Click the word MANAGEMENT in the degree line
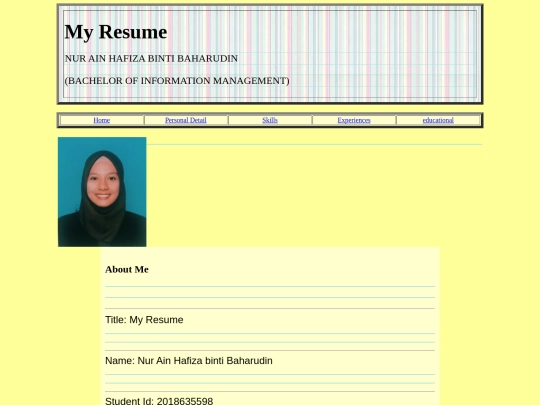The image size is (540, 405). tap(250, 81)
